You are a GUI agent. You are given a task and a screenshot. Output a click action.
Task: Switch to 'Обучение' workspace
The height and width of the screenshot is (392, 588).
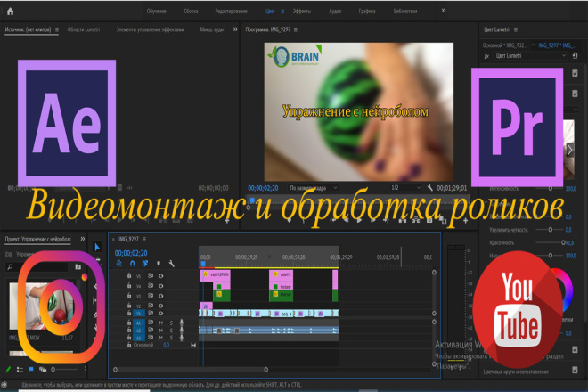click(157, 12)
